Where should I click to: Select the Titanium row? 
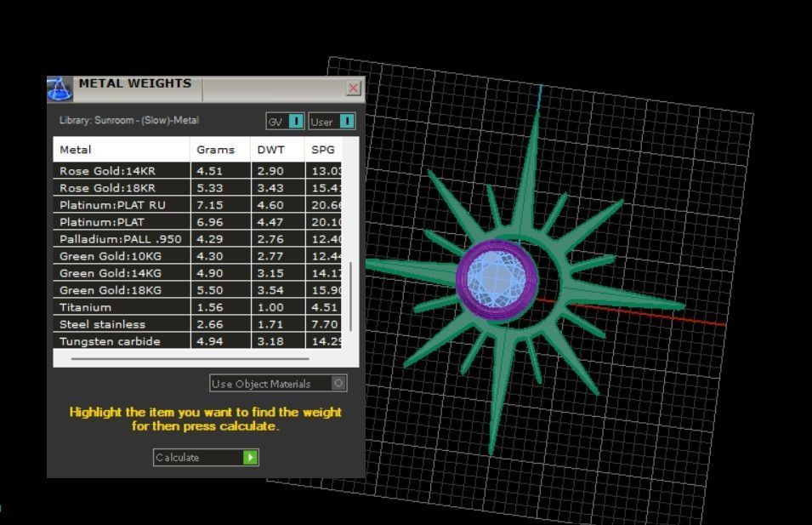pyautogui.click(x=197, y=307)
